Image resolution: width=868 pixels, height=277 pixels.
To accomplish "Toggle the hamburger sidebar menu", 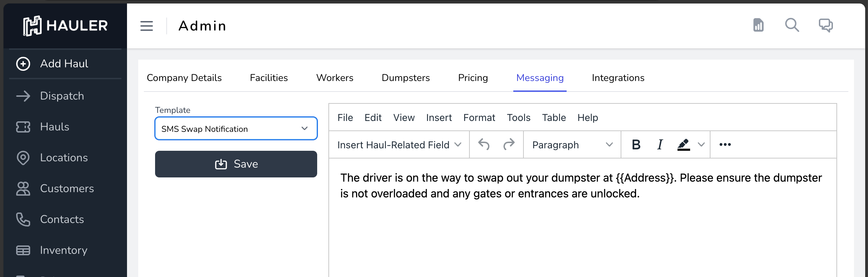I will (x=147, y=26).
